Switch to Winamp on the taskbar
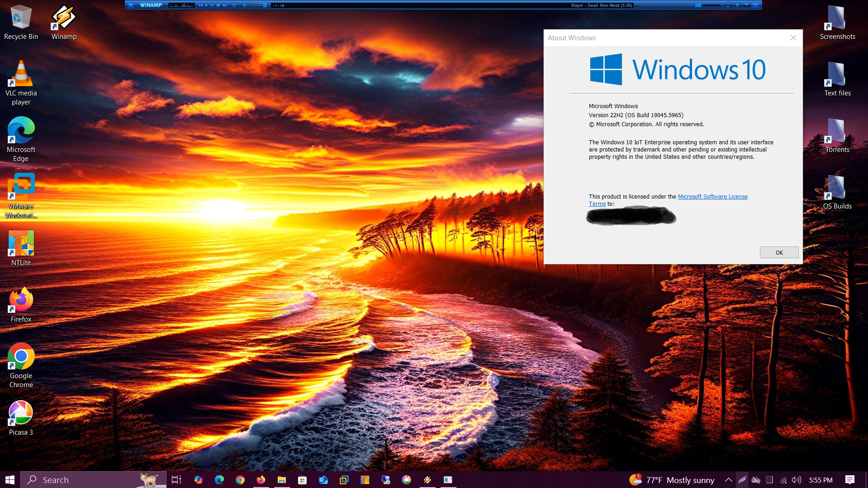This screenshot has width=868, height=488. coord(427,480)
